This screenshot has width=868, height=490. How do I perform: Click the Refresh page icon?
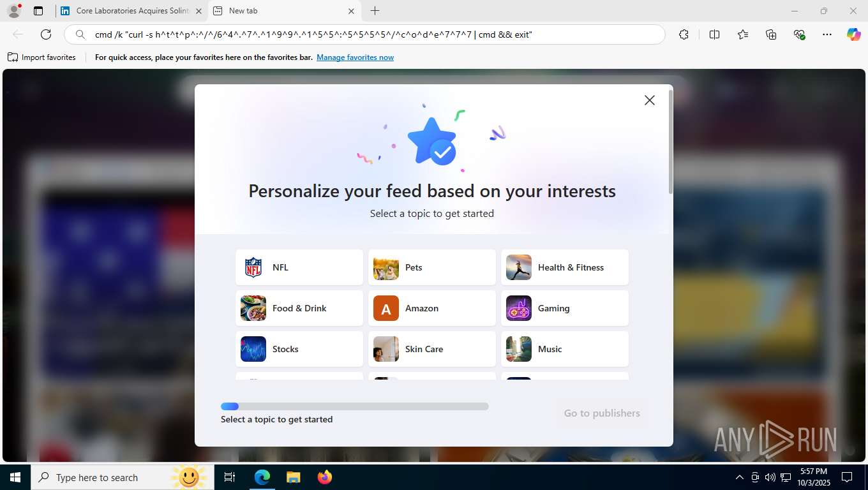click(46, 34)
